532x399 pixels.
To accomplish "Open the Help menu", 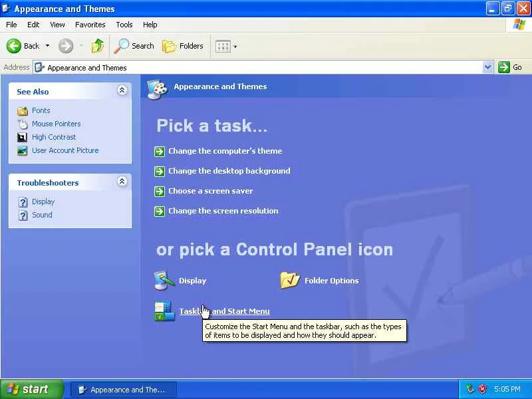I will [x=150, y=25].
